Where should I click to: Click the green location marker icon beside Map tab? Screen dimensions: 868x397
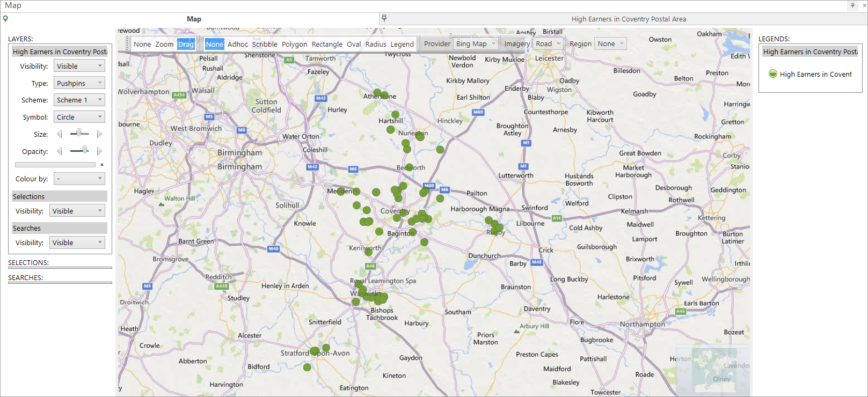tap(5, 19)
